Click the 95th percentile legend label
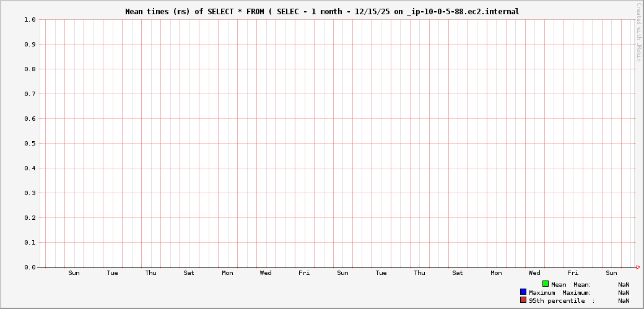644x309 pixels. click(557, 300)
